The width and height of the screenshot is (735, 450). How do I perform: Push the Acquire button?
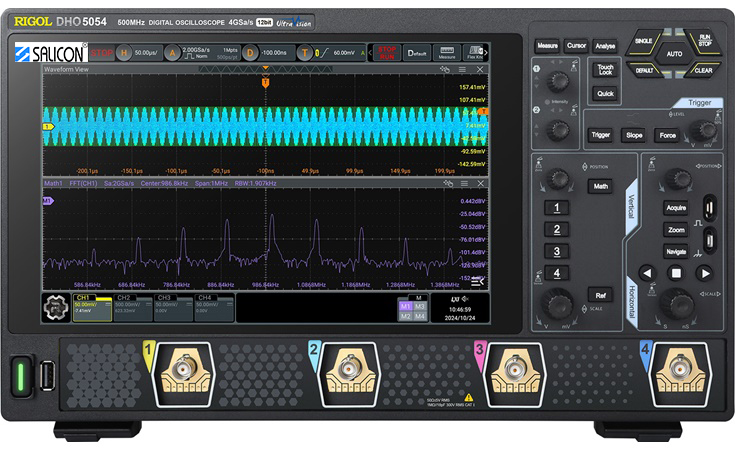pos(675,208)
